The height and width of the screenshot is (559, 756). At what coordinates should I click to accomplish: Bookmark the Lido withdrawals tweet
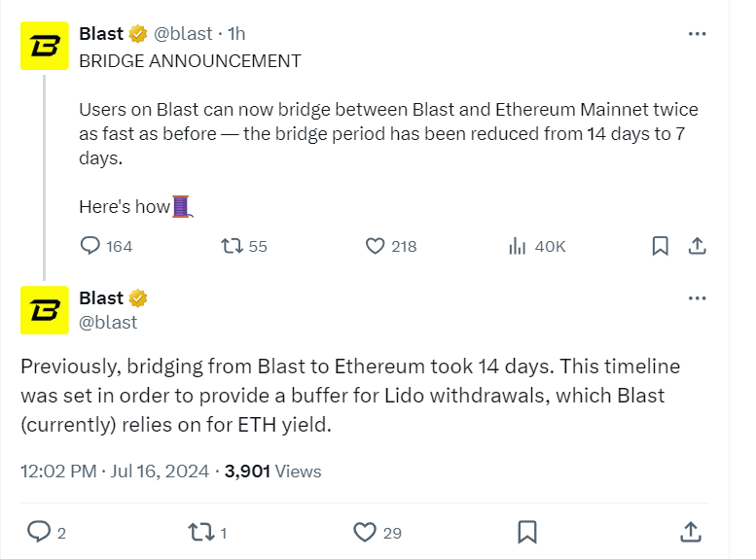coord(527,533)
